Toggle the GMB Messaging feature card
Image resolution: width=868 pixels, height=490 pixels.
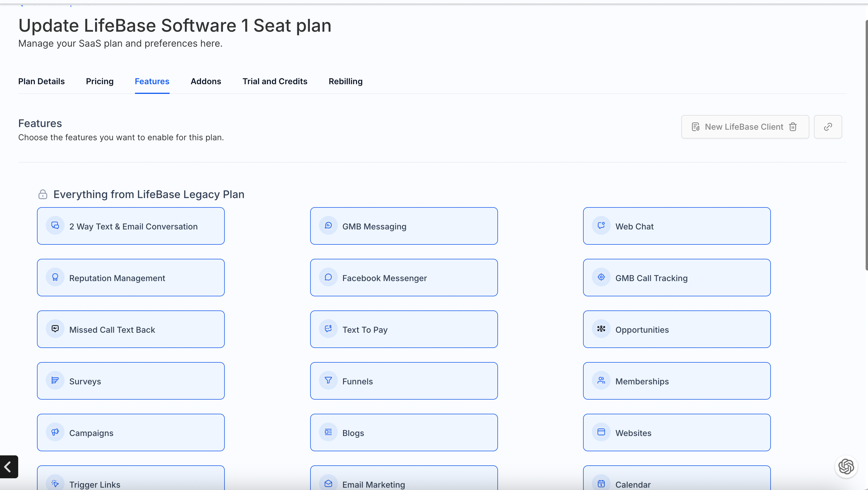404,226
